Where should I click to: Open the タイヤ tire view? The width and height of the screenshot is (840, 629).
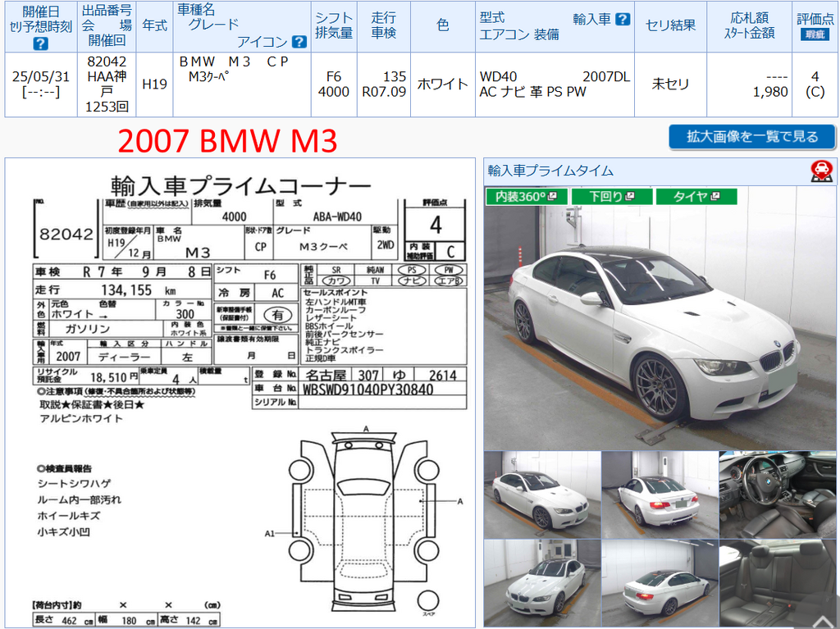click(x=696, y=196)
